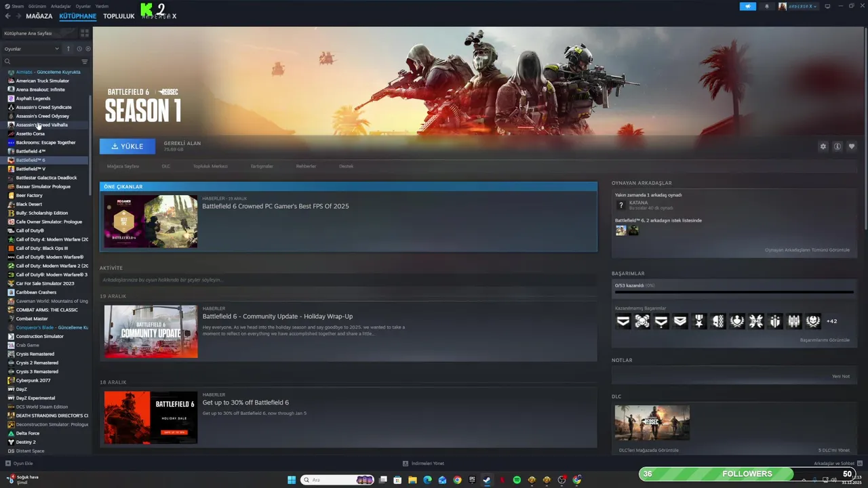Open Holiday Sale news thumbnail
The image size is (868, 488).
[151, 418]
